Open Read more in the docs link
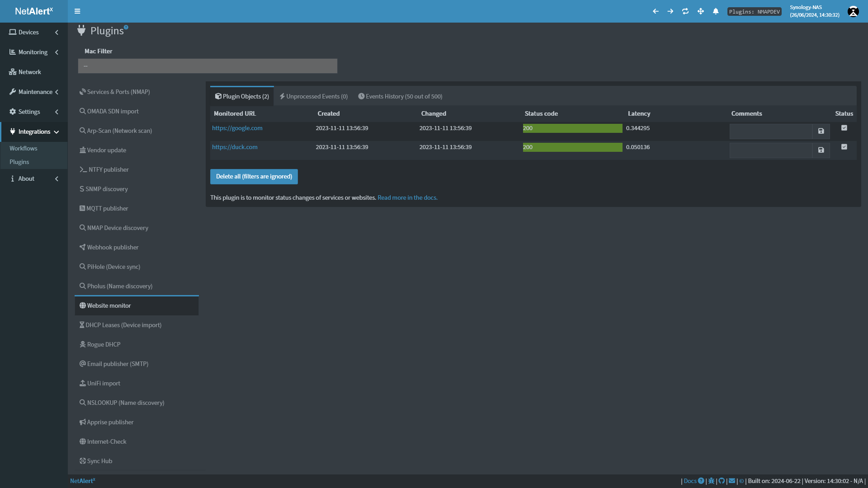 coord(407,197)
